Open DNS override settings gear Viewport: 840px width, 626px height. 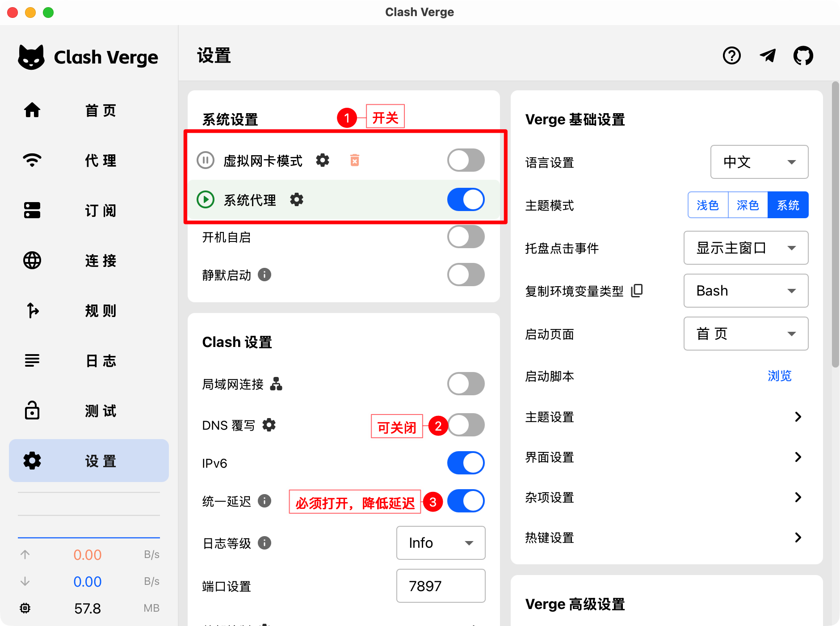click(x=269, y=425)
